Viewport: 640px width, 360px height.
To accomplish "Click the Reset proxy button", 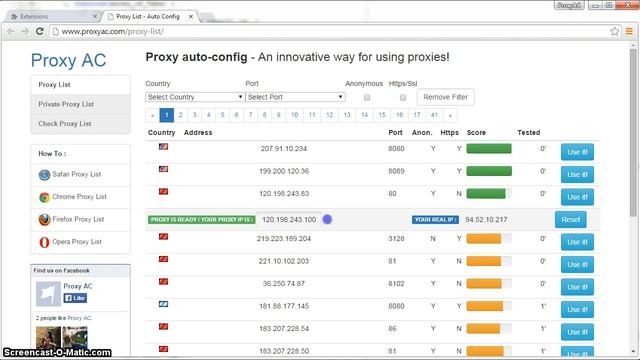I will pos(570,220).
